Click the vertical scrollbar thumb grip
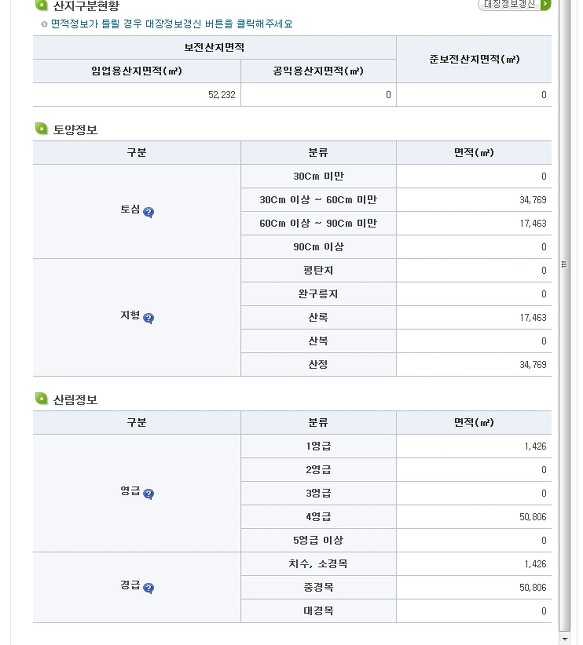Image resolution: width=583 pixels, height=645 pixels. [564, 264]
